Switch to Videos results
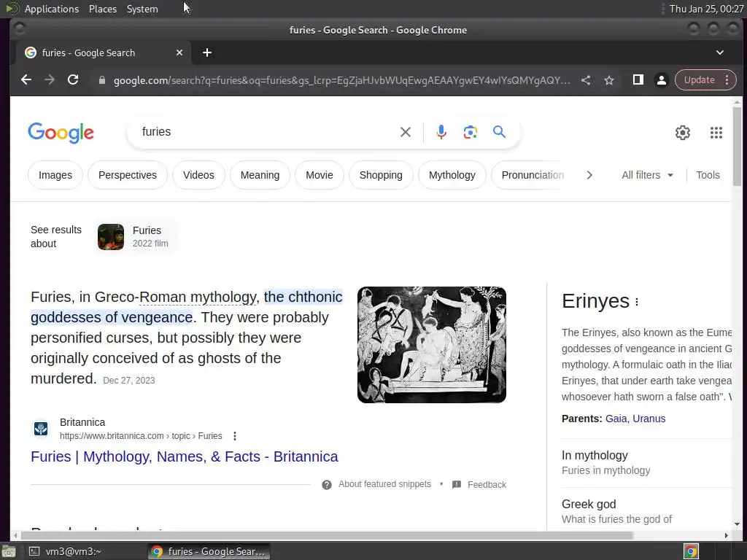 click(x=198, y=175)
